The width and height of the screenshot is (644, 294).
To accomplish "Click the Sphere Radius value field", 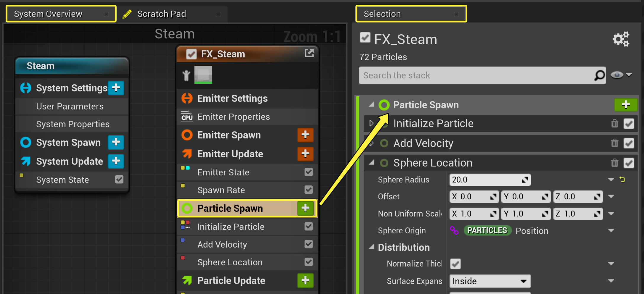I will (485, 180).
